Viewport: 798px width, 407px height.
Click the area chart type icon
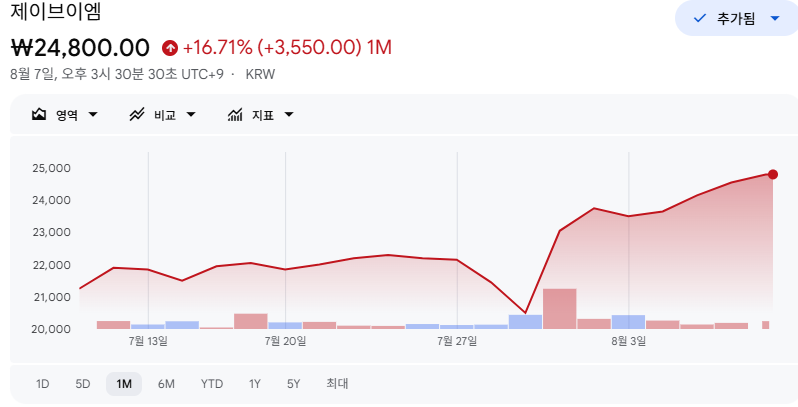pyautogui.click(x=39, y=114)
